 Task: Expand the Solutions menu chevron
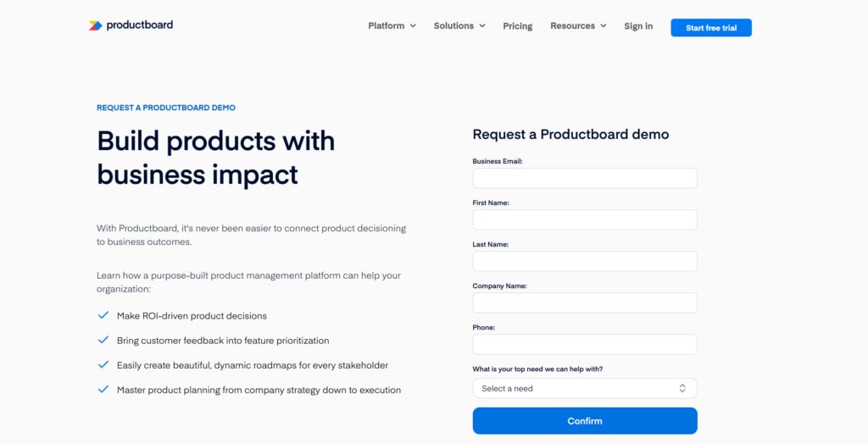482,26
